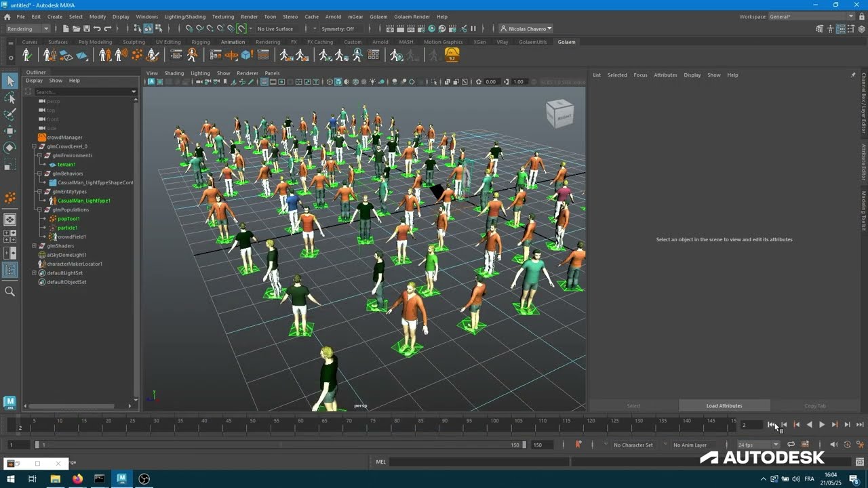This screenshot has height=488, width=868.
Task: Switch to the Golaem shelf tab
Action: tap(566, 42)
